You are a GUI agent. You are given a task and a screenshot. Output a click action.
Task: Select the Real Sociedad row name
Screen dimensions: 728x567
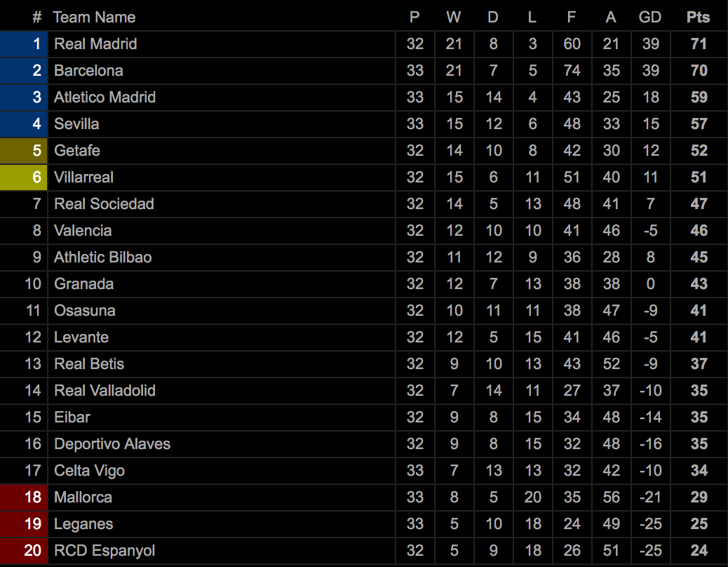[x=104, y=204]
